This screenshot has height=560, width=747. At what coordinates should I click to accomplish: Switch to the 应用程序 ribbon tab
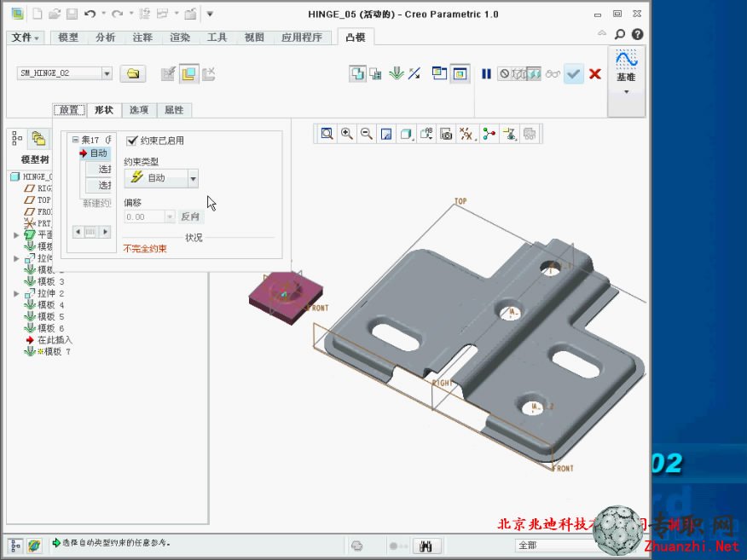point(302,38)
